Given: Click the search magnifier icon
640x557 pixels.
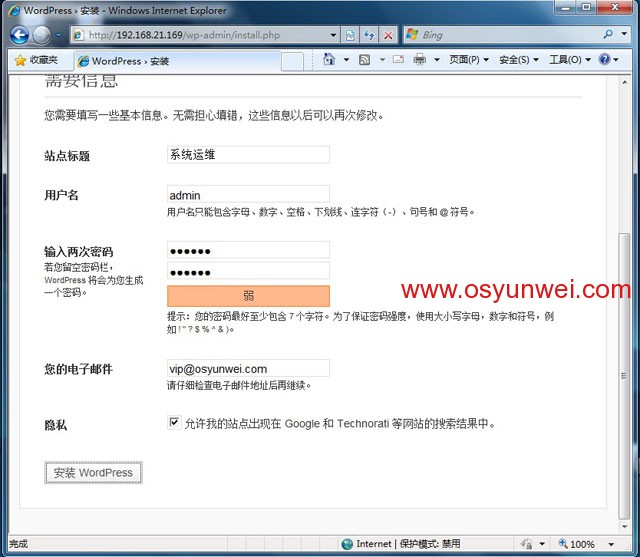Looking at the screenshot, I should point(608,34).
